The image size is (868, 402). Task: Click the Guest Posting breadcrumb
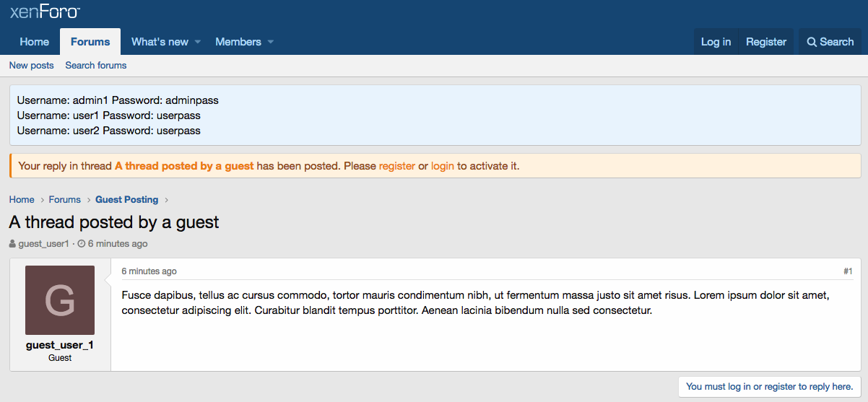click(126, 199)
